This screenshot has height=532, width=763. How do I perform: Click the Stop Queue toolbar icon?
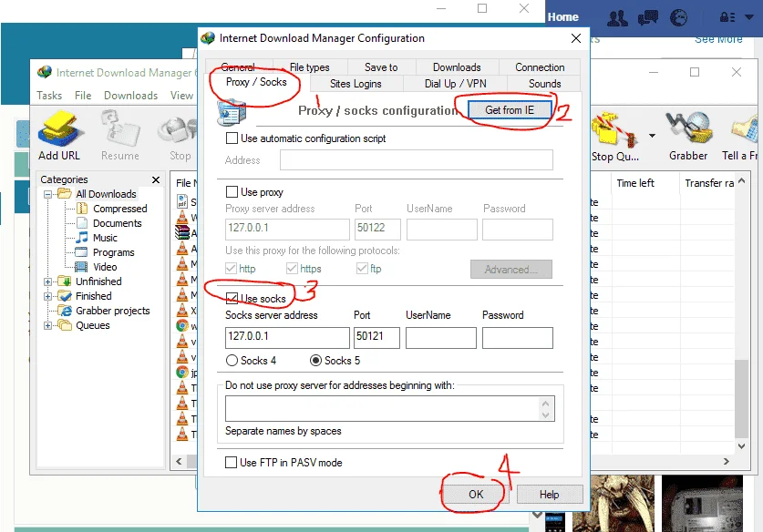click(614, 136)
